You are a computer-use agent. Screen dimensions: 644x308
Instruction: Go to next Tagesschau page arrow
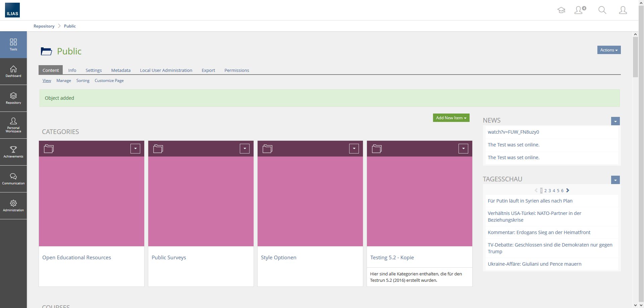pos(568,190)
